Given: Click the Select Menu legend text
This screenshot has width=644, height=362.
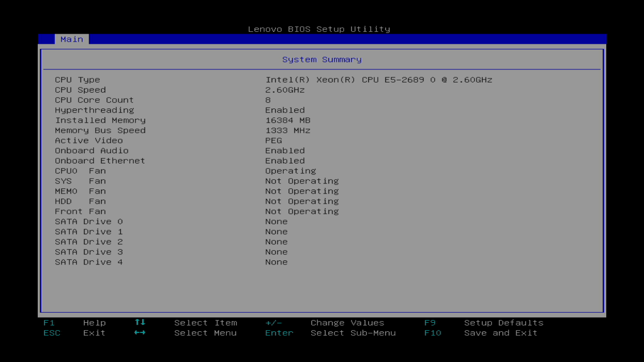Looking at the screenshot, I should [x=205, y=333].
